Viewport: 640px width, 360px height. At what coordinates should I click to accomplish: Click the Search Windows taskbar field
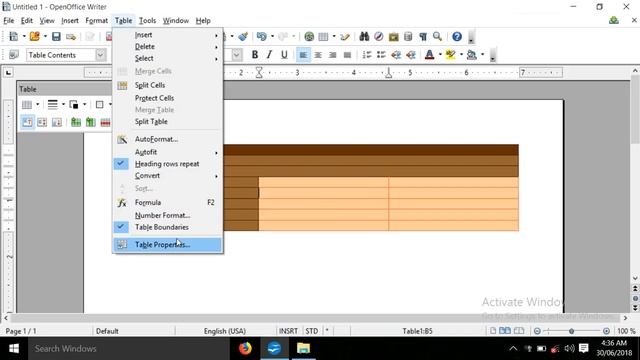pos(129,349)
